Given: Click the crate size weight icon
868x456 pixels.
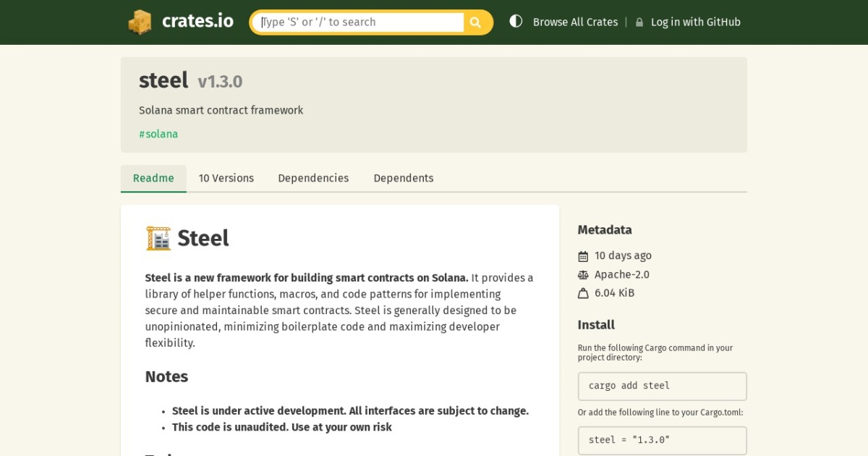Looking at the screenshot, I should pyautogui.click(x=583, y=293).
